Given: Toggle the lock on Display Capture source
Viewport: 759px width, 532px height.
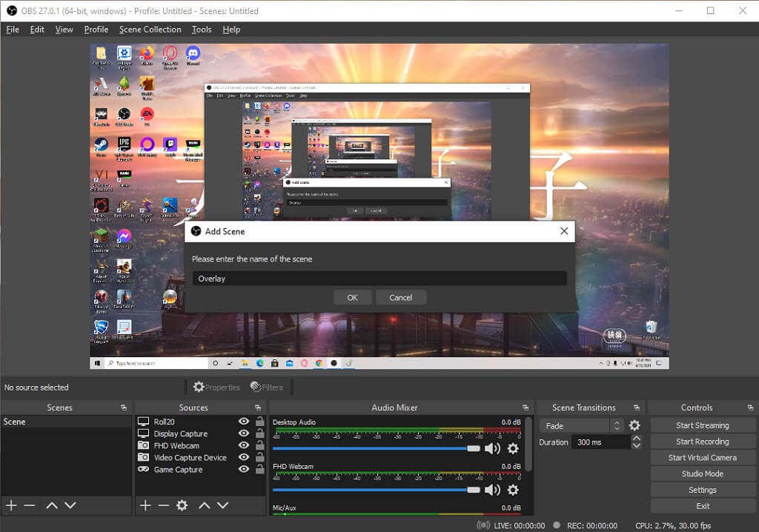Looking at the screenshot, I should click(x=259, y=433).
